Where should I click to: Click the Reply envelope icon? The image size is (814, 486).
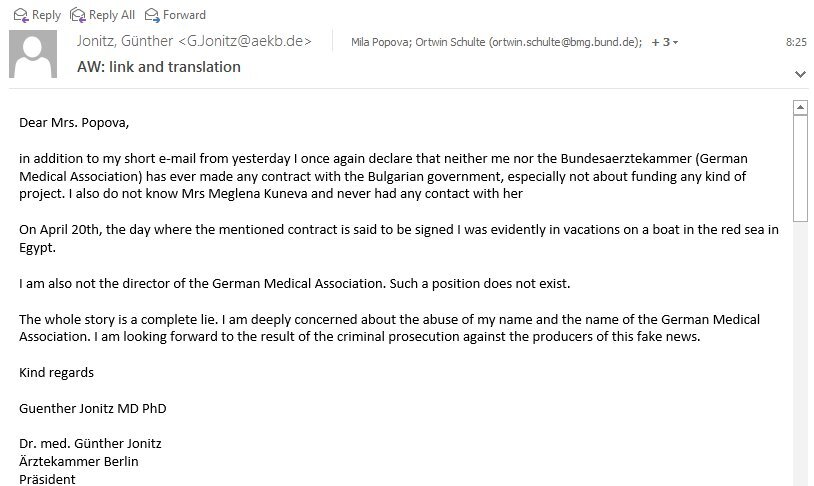pos(21,15)
